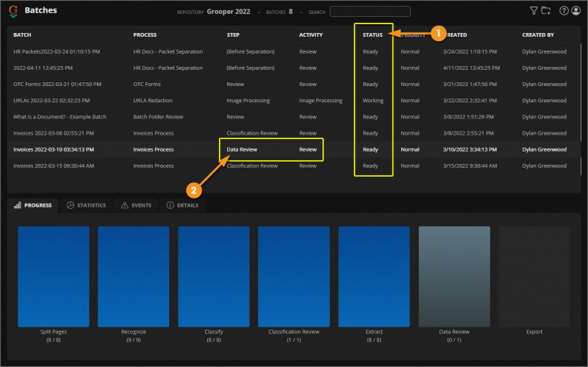Screen dimensions: 588x367
Task: Show the Details tab
Action: pyautogui.click(x=182, y=205)
